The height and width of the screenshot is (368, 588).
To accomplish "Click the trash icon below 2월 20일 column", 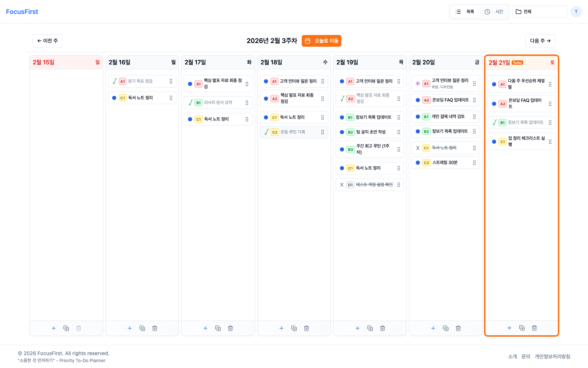I will (x=458, y=328).
